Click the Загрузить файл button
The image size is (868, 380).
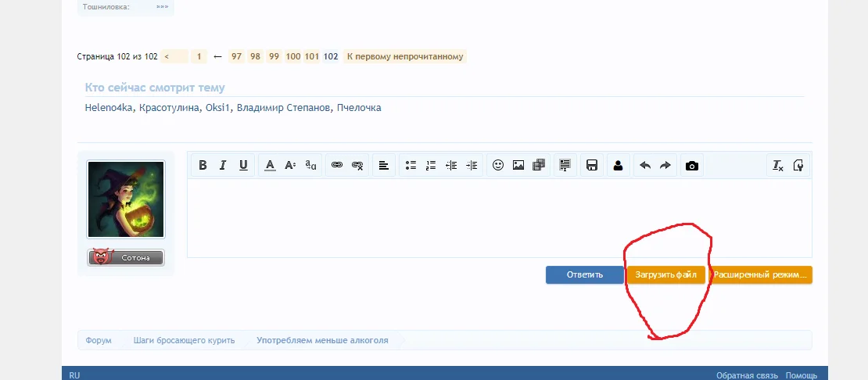[x=666, y=275]
